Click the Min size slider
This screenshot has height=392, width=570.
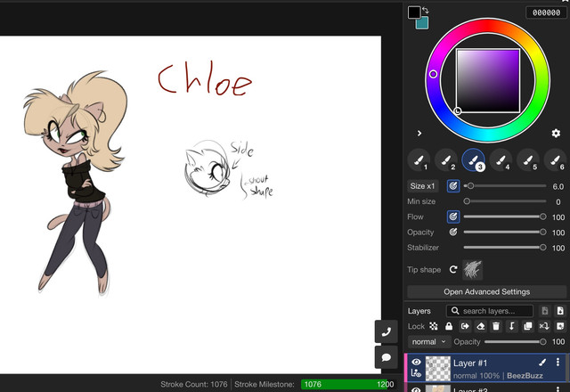click(x=505, y=201)
